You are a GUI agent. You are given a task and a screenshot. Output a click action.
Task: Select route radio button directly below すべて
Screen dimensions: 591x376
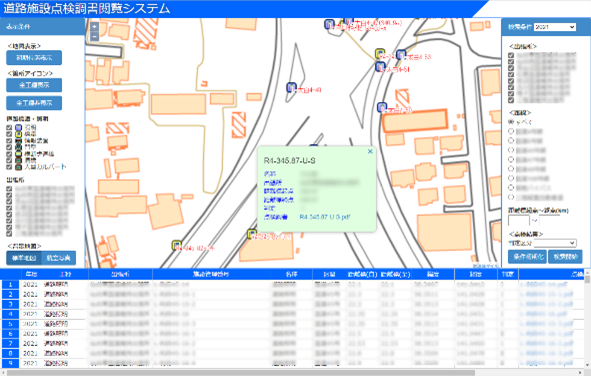511,131
